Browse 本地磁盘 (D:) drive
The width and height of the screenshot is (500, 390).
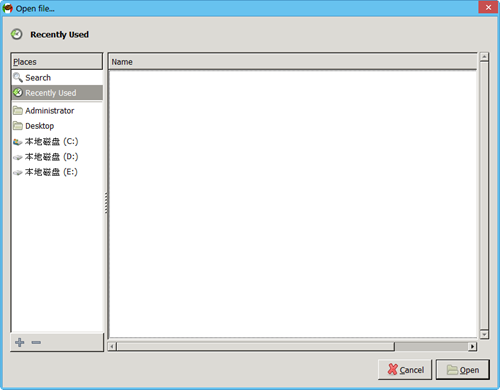tap(57, 157)
